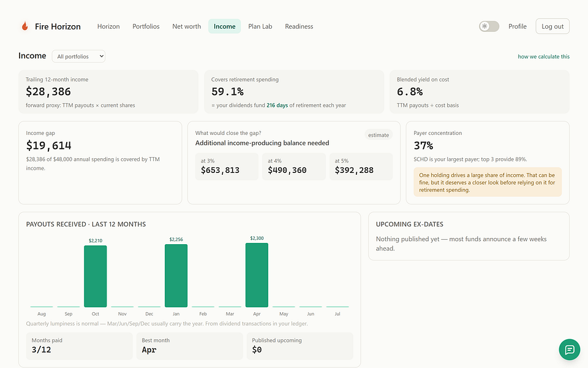This screenshot has height=368, width=588.
Task: Click the 6.8% blended yield value
Action: click(x=410, y=91)
